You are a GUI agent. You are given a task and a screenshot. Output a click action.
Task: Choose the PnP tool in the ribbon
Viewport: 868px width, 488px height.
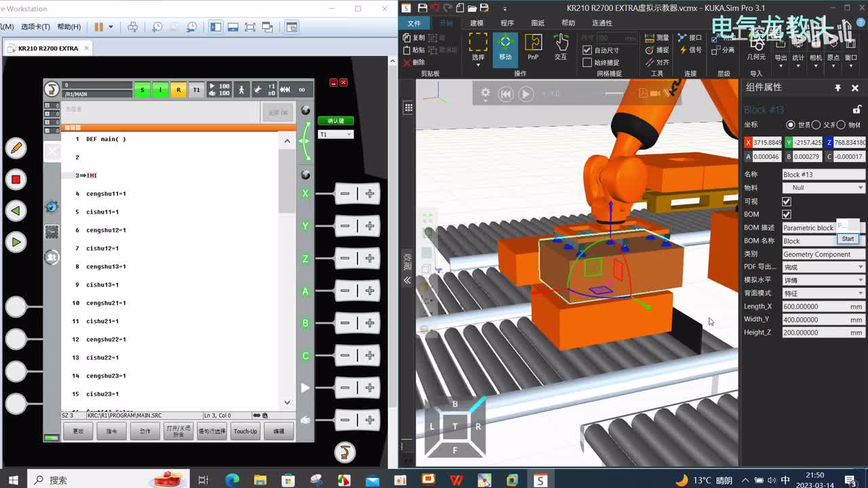[533, 47]
